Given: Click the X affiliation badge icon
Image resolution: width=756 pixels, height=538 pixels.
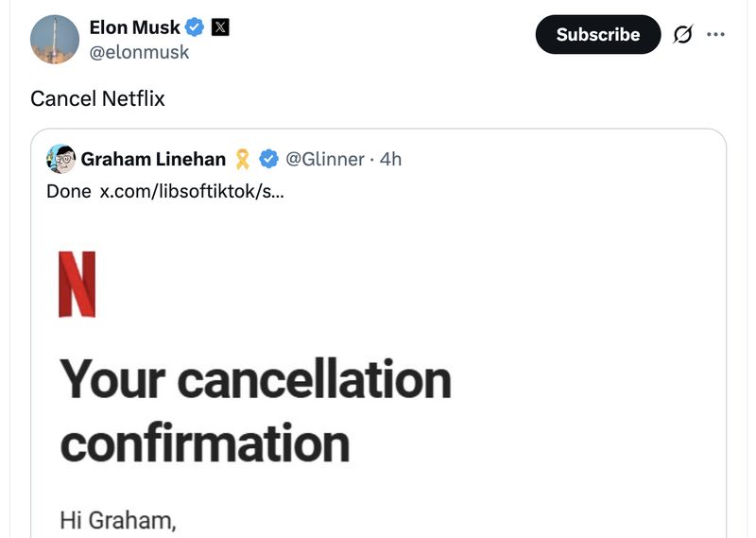Looking at the screenshot, I should [x=219, y=27].
